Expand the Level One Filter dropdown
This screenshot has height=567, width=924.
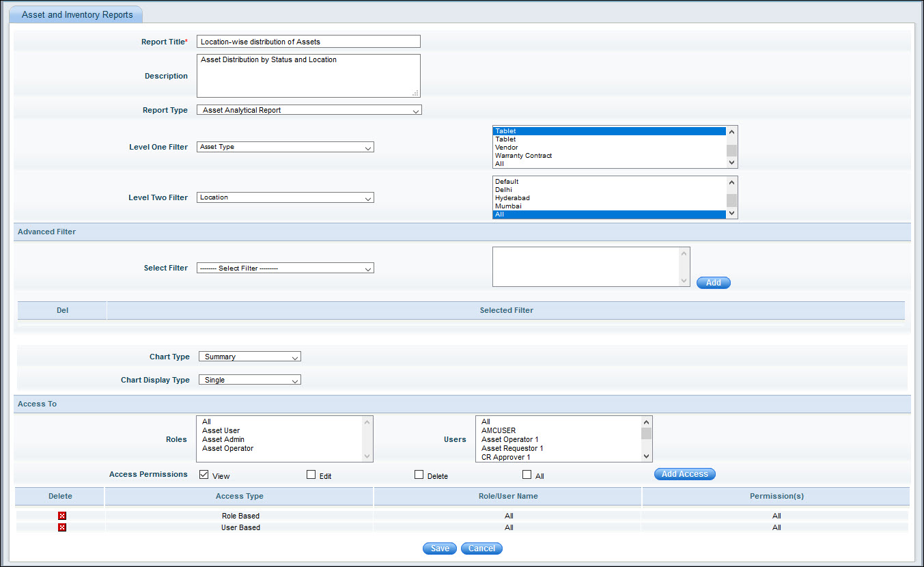[285, 147]
